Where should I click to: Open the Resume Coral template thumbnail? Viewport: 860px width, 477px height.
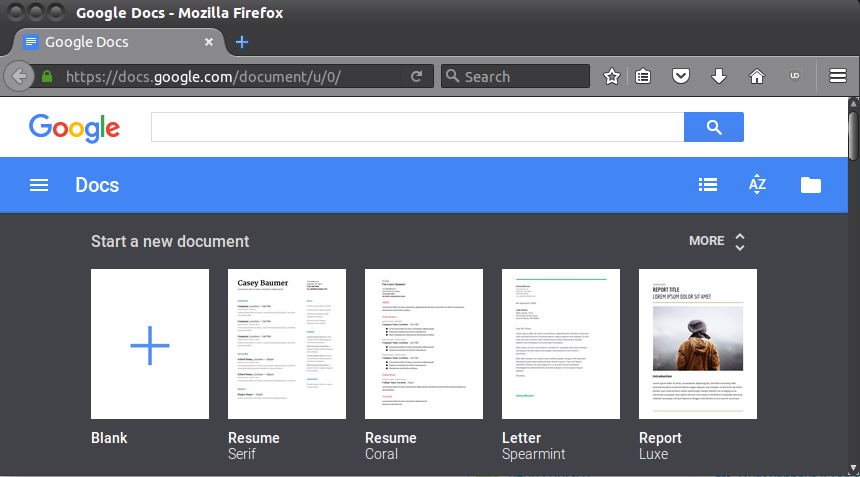[x=424, y=344]
